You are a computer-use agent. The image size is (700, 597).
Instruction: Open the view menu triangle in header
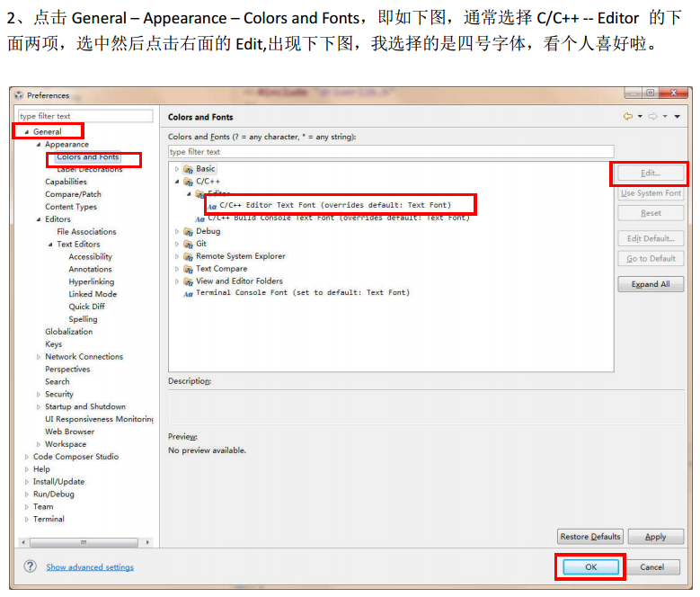pos(678,117)
